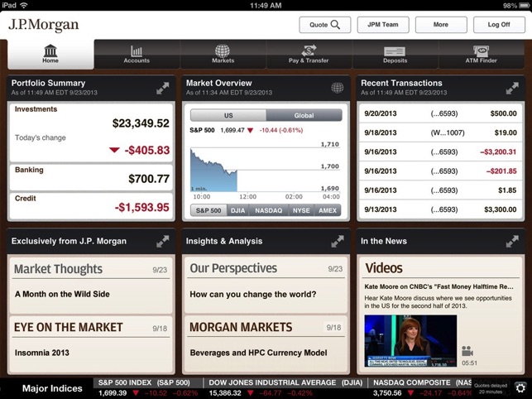
Task: Expand the Recent Transactions panel
Action: [x=512, y=88]
